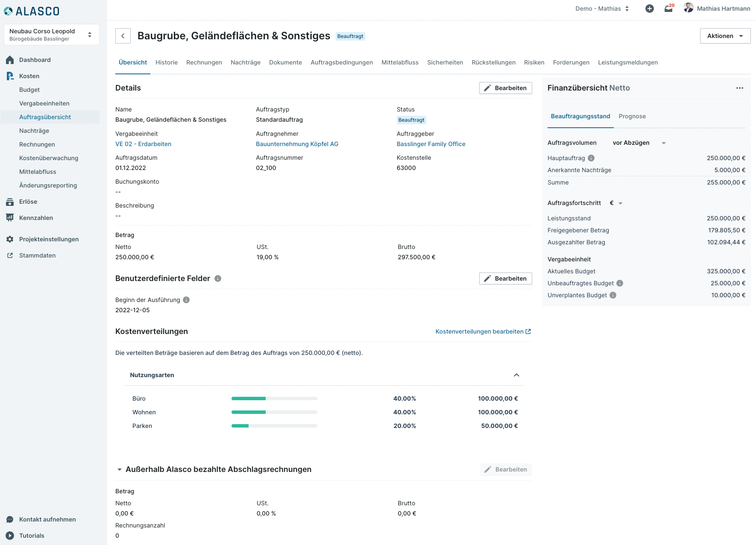Collapse Außerhalb Alasco bezahlte Abschlagsrechnungen section
This screenshot has height=545, width=756.
click(x=120, y=469)
